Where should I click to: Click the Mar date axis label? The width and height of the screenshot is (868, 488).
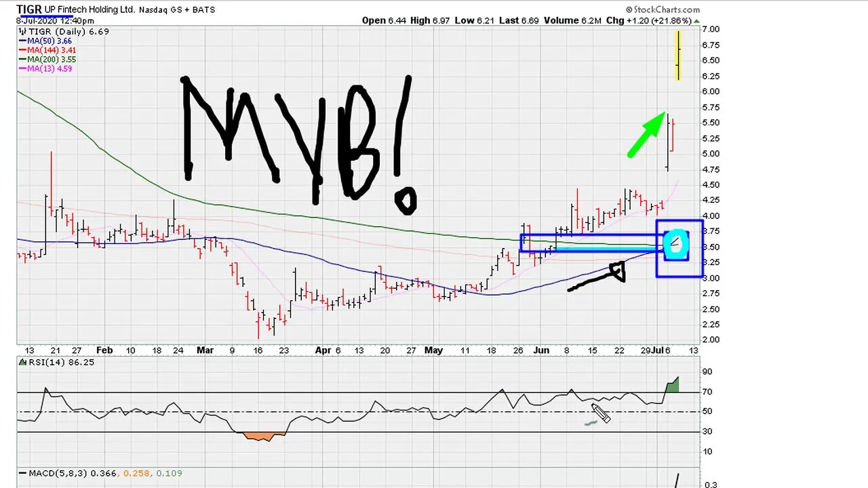(x=205, y=350)
